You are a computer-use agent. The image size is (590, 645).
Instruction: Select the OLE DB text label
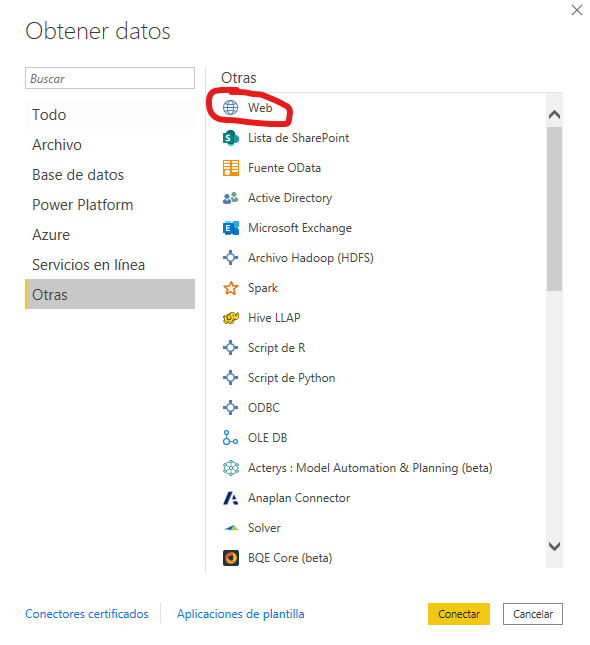(x=267, y=438)
